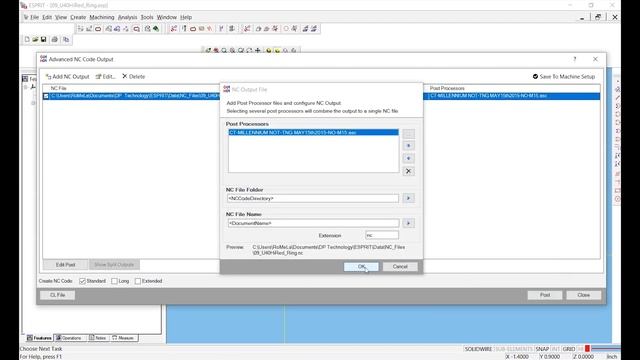Click Cancel in NC Output File dialog
This screenshot has height=360, width=640.
400,267
